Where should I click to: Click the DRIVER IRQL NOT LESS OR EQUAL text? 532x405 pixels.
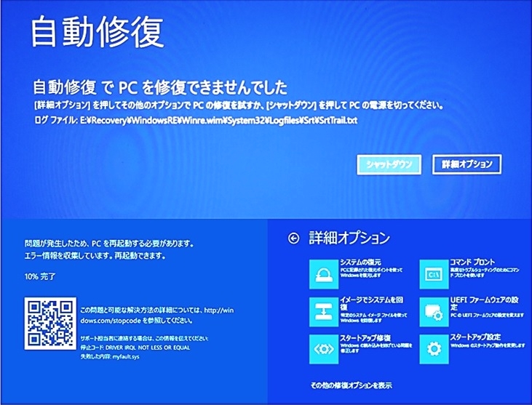point(148,348)
